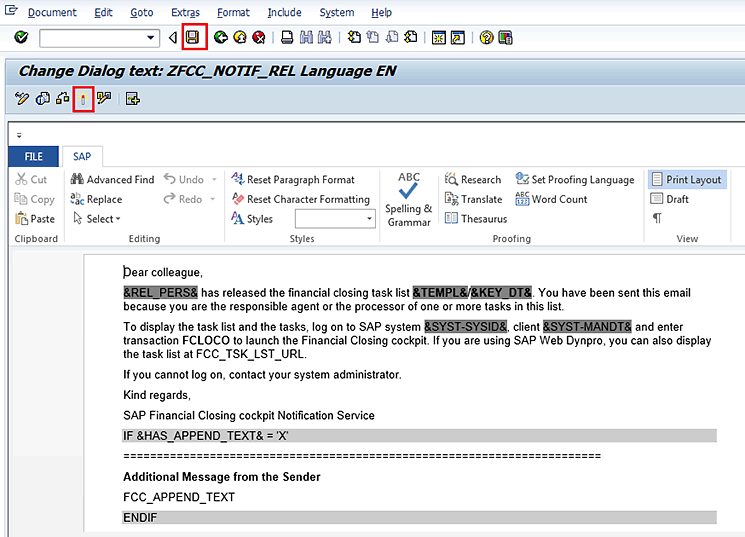This screenshot has height=537, width=745.
Task: Click the Advanced Find button
Action: tap(112, 180)
